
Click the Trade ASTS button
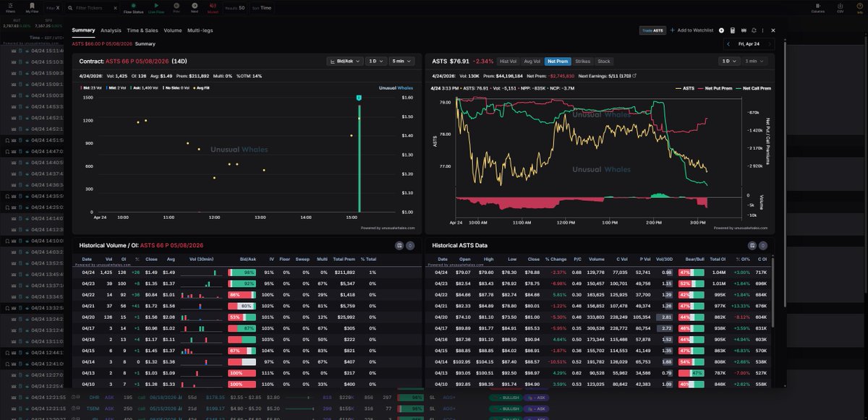tap(652, 30)
